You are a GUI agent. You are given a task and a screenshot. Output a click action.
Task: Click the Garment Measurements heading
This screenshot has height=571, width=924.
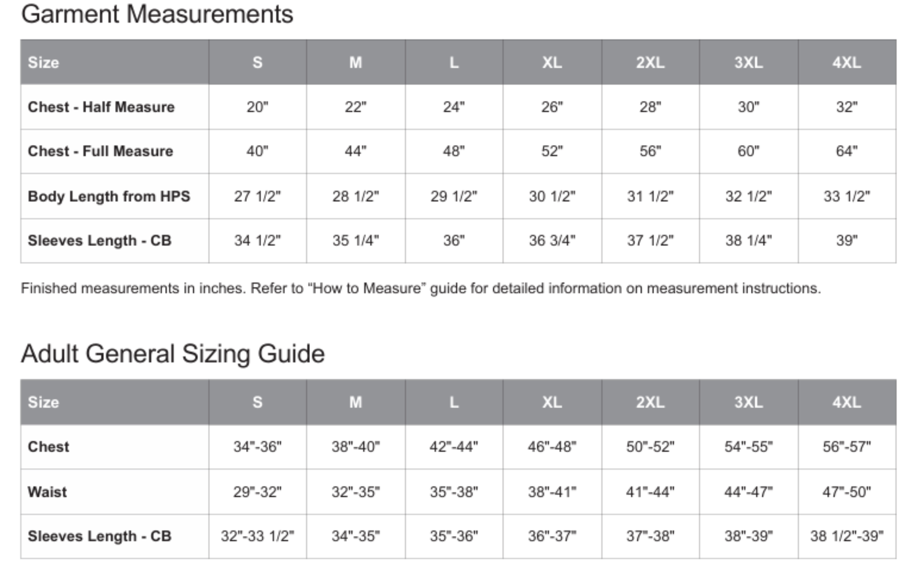pyautogui.click(x=157, y=14)
